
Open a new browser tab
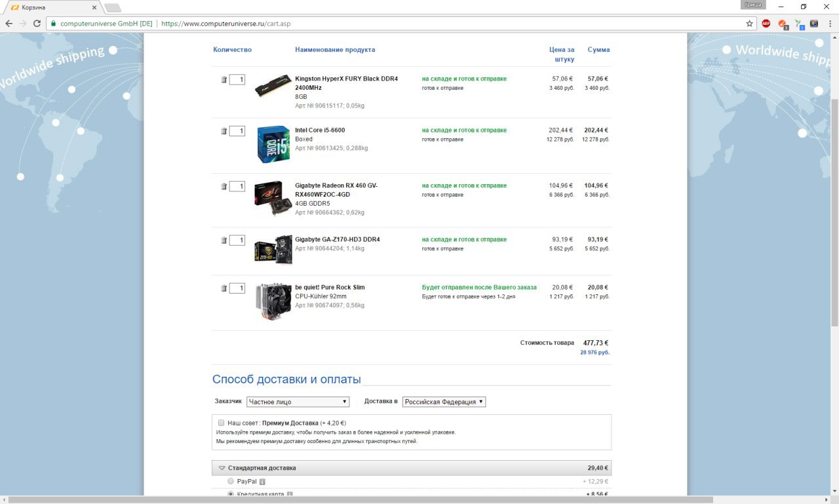coord(113,8)
